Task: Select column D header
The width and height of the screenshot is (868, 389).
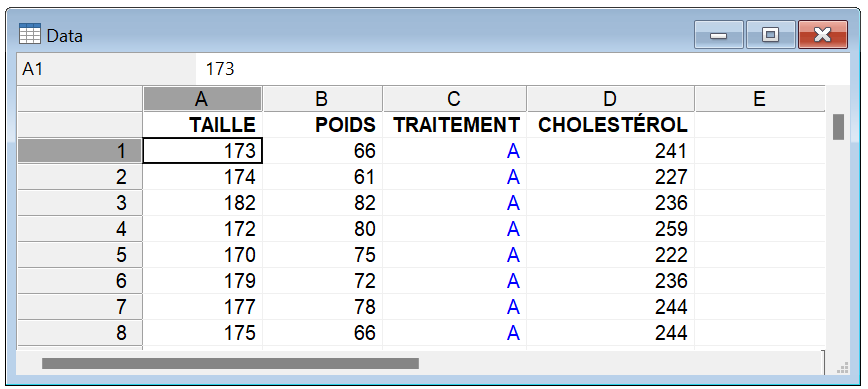Action: coord(611,98)
